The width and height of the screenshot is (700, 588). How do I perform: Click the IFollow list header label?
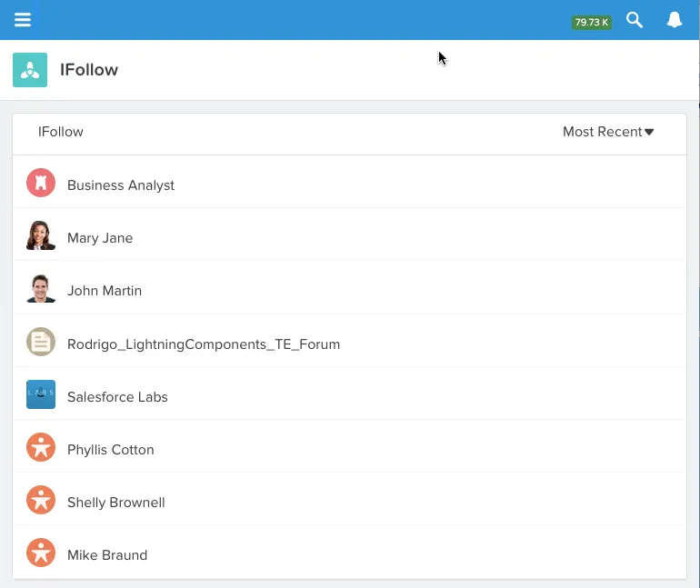61,132
